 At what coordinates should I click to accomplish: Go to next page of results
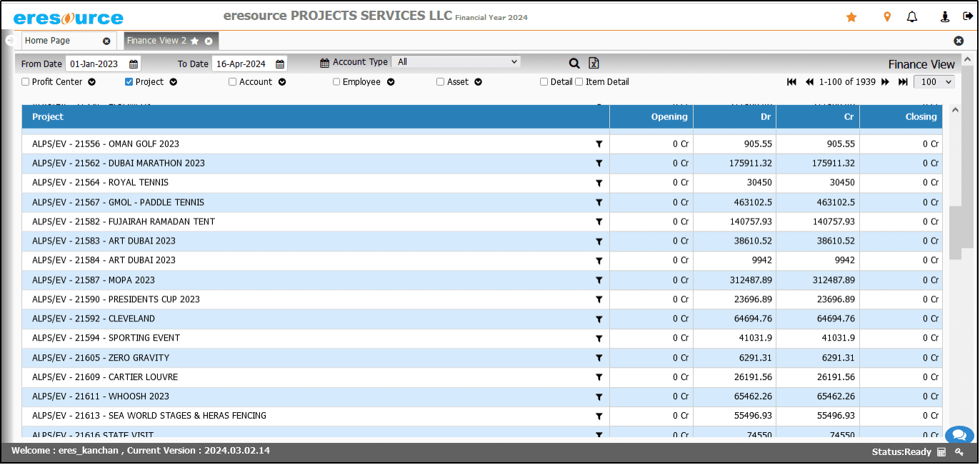(885, 82)
